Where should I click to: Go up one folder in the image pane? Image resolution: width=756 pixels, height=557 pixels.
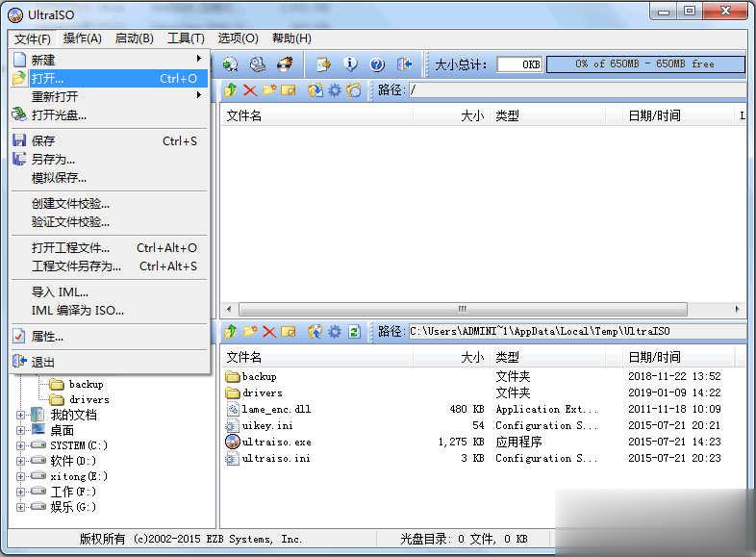[231, 89]
